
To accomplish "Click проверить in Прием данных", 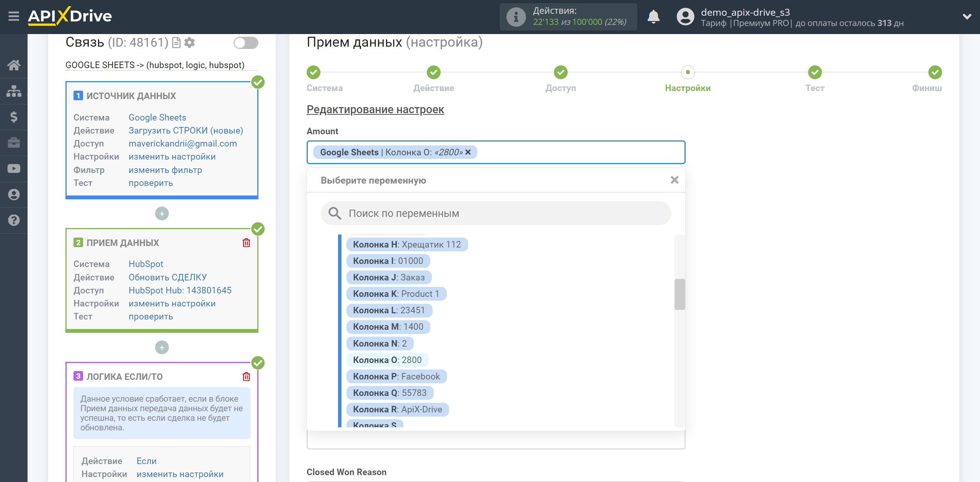I will pos(151,316).
